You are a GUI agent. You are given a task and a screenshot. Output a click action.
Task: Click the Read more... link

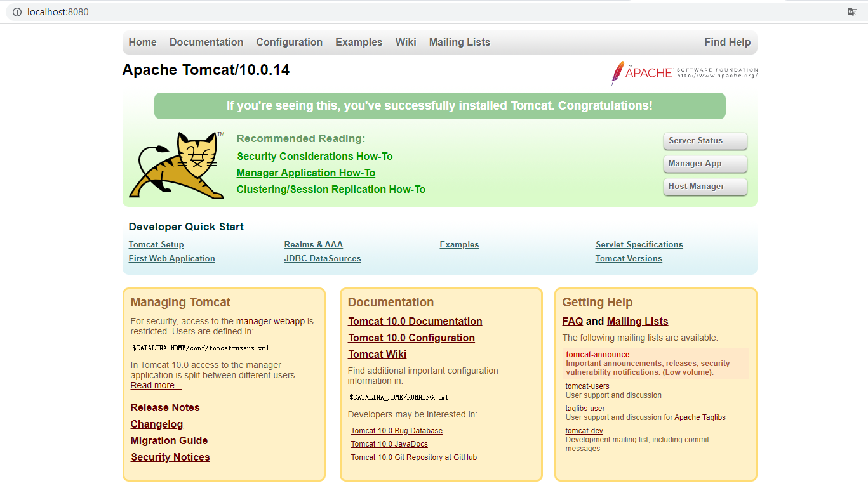coord(156,386)
